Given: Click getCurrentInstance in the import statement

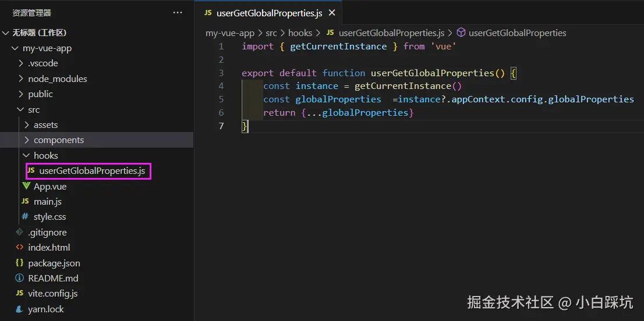Looking at the screenshot, I should point(338,47).
